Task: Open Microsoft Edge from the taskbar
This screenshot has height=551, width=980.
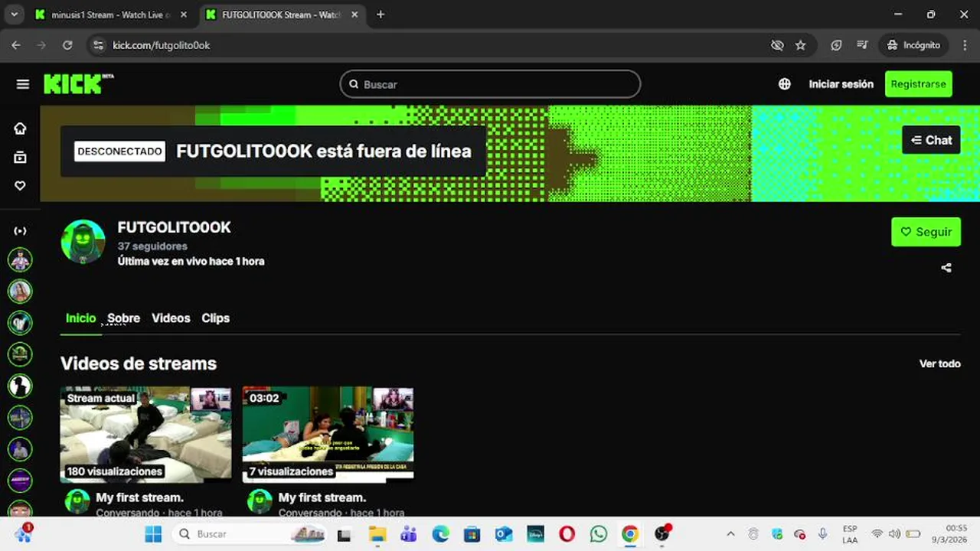Action: click(x=440, y=534)
